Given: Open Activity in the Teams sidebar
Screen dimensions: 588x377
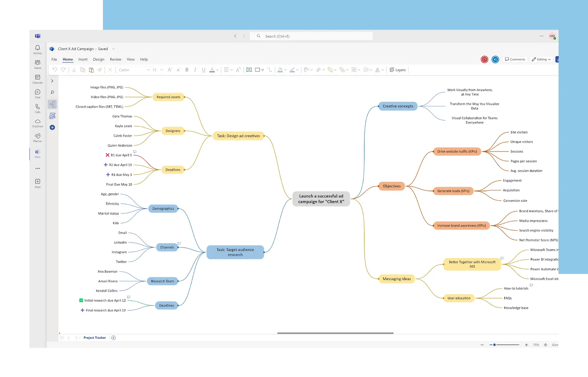Looking at the screenshot, I should (37, 50).
